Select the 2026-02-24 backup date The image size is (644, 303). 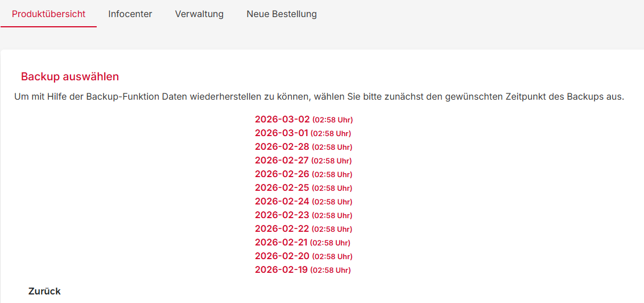pos(282,202)
